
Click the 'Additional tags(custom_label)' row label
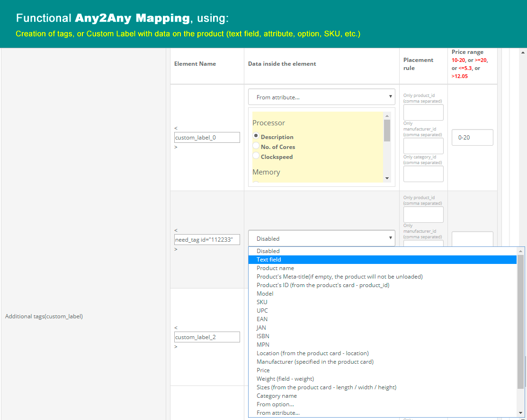(44, 316)
